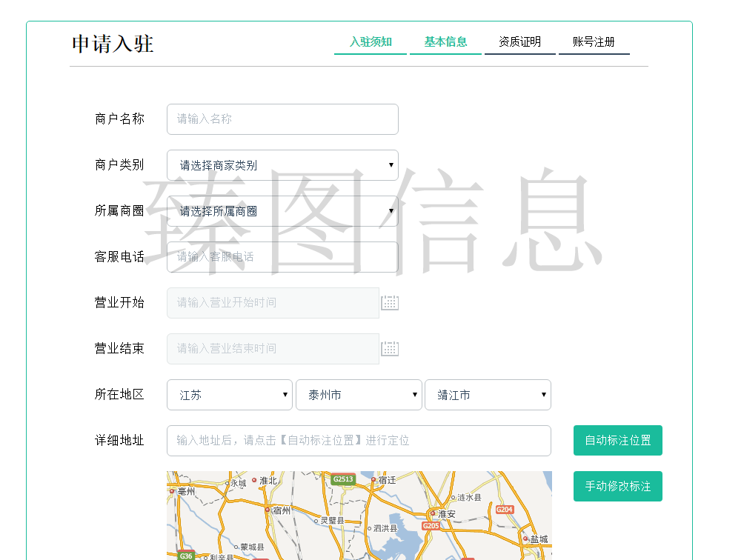Click the G204 highway badge on map

[505, 510]
